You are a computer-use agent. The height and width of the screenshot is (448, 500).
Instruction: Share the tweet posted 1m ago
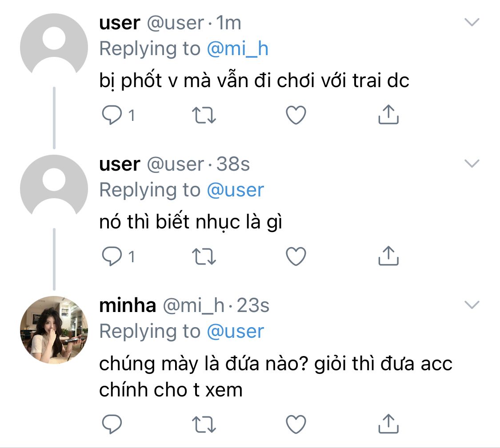388,116
